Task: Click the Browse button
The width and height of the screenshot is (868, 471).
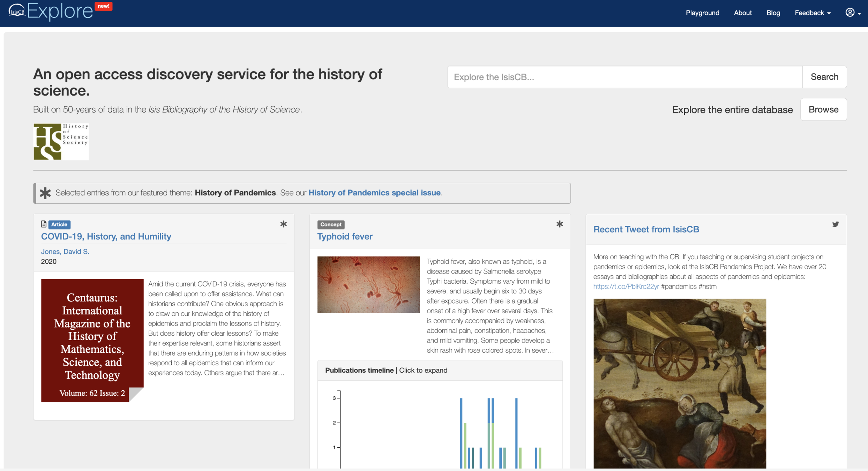Action: pos(823,110)
